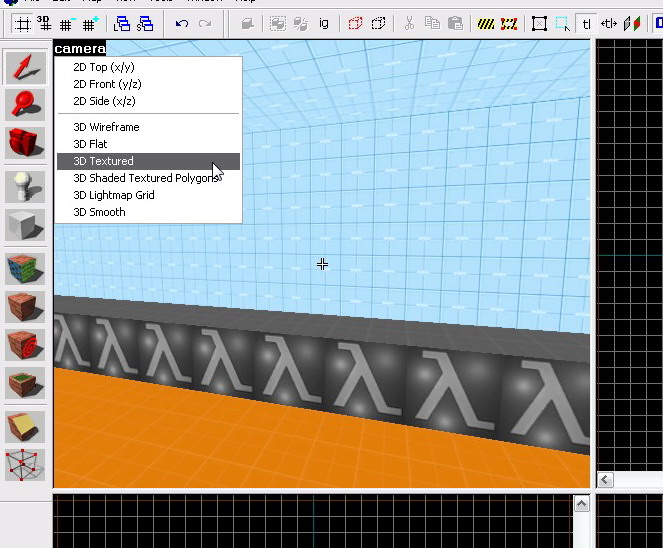663x548 pixels.
Task: Click the Carve tool icon
Action: point(248,24)
